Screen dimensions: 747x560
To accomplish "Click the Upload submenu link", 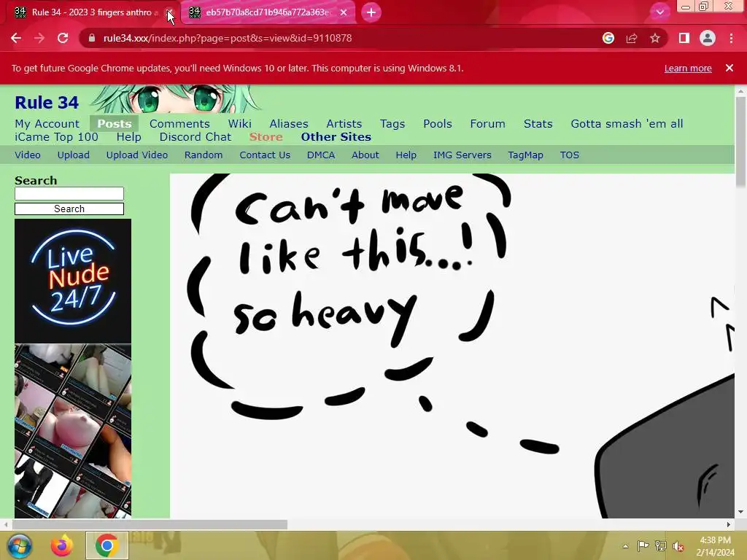I will [x=74, y=155].
